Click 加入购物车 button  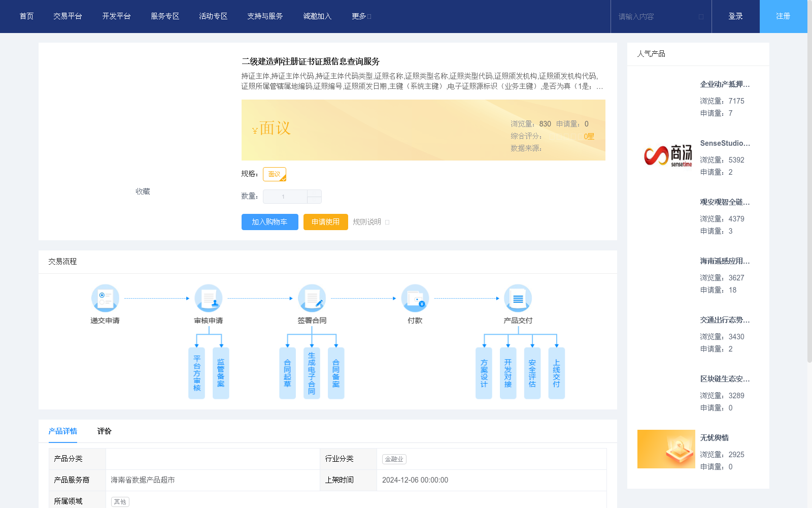[269, 222]
